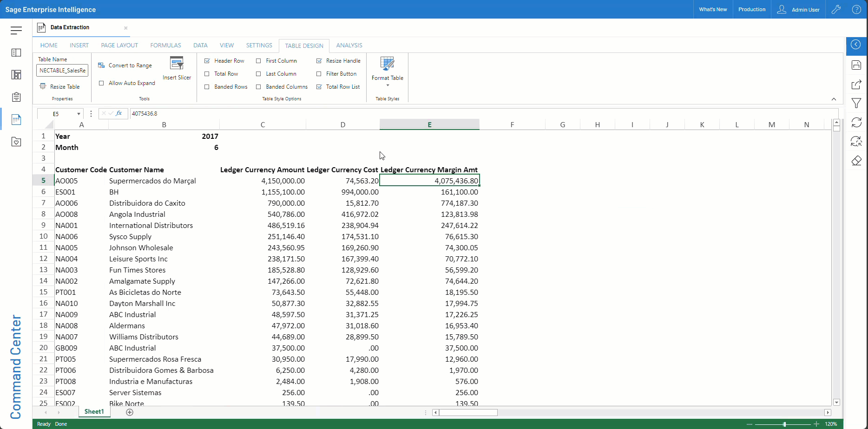Adjust the zoom slider in status bar

[x=784, y=424]
